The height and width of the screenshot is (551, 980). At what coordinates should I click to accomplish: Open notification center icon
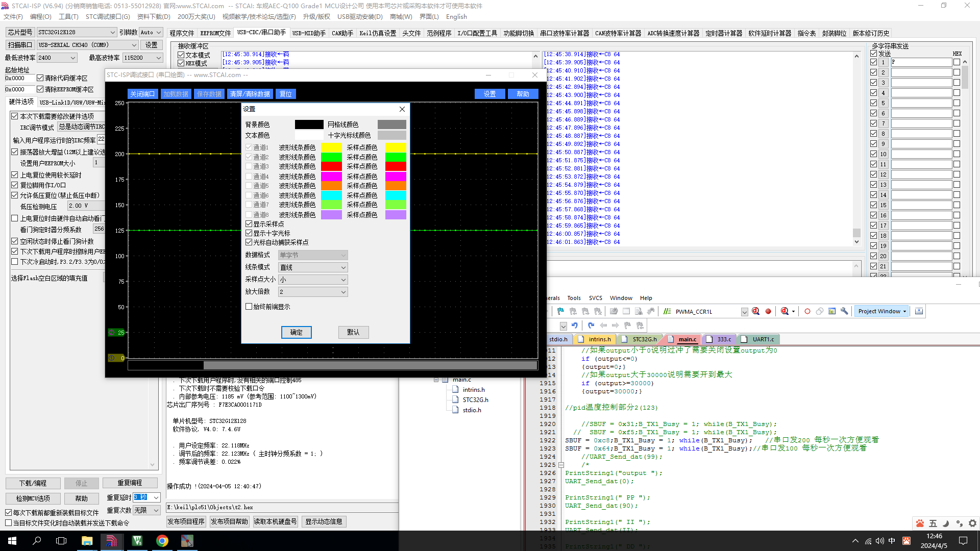[x=963, y=541]
